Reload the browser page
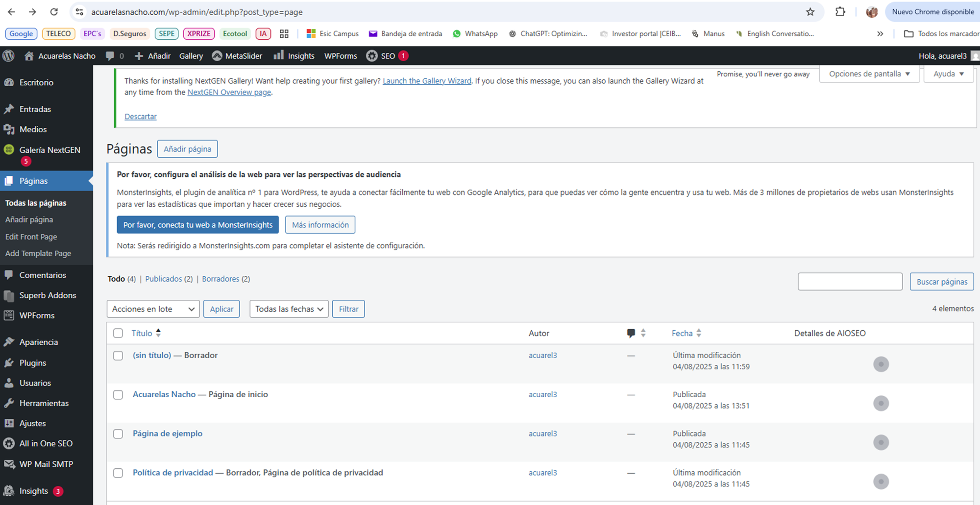980x505 pixels. (x=54, y=12)
